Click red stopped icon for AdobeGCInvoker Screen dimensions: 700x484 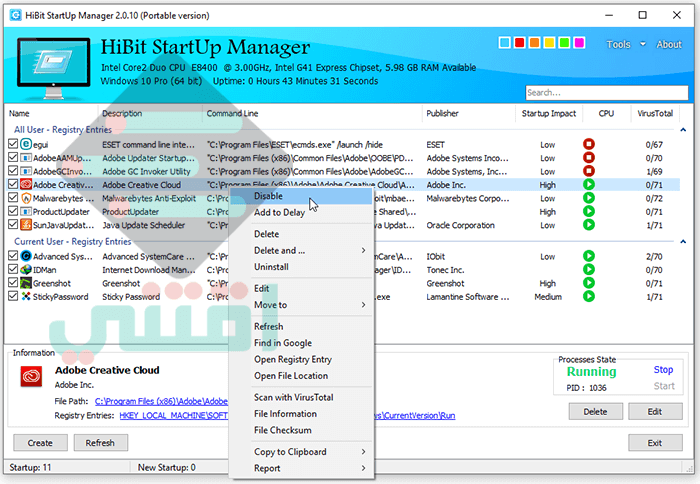tap(589, 171)
